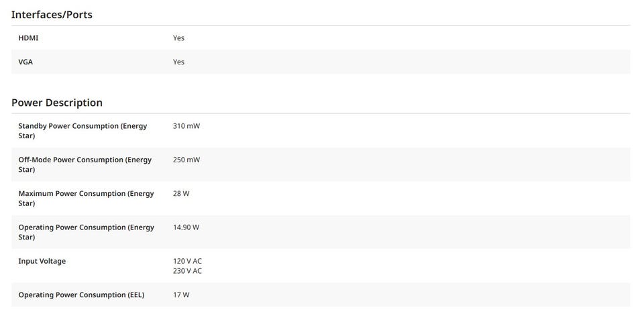Click the Interfaces/Ports section heading
The width and height of the screenshot is (644, 320).
(52, 15)
